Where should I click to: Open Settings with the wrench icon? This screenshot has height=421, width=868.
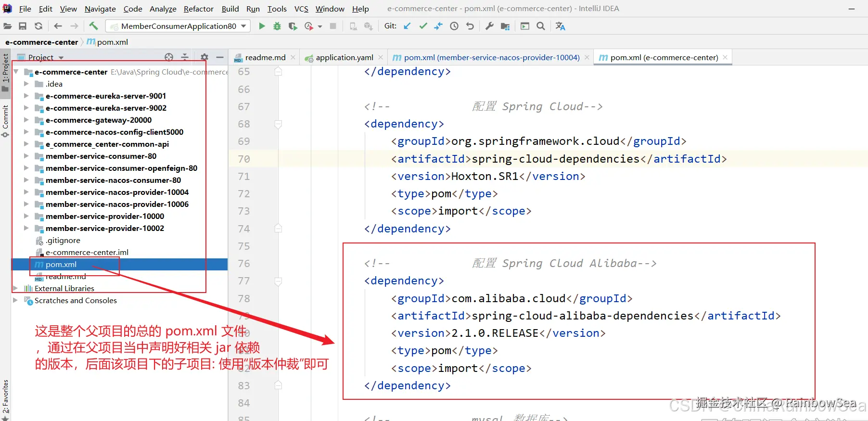[x=489, y=26]
